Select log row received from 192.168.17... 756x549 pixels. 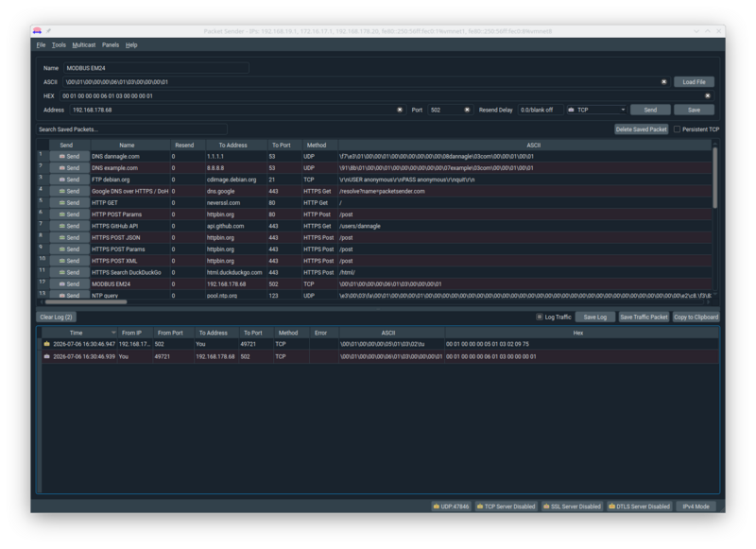pos(380,344)
